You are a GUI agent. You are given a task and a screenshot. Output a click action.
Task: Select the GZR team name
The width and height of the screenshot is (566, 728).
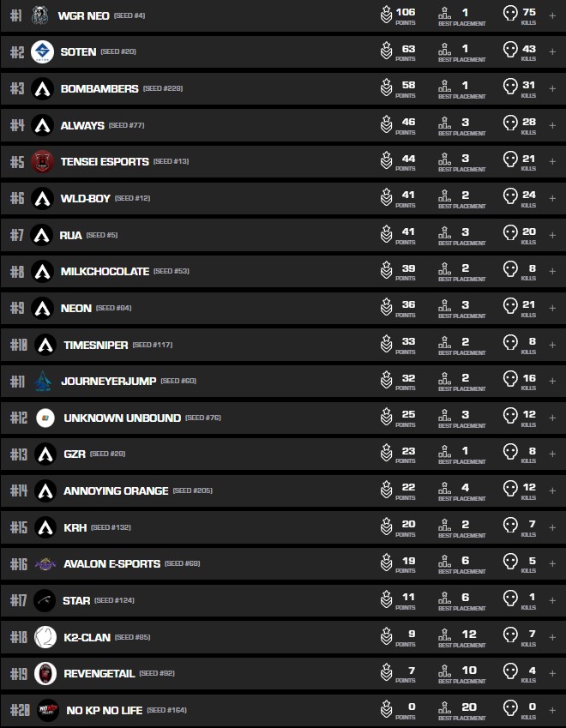tap(75, 454)
